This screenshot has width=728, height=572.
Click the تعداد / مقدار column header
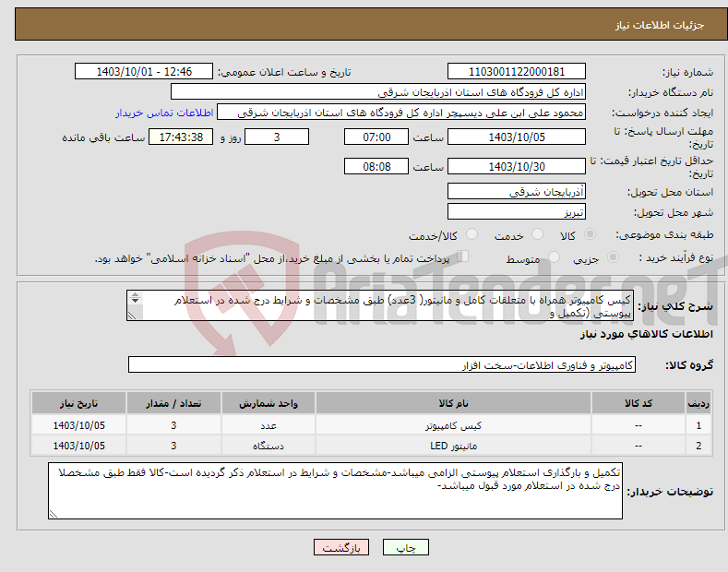(x=173, y=403)
